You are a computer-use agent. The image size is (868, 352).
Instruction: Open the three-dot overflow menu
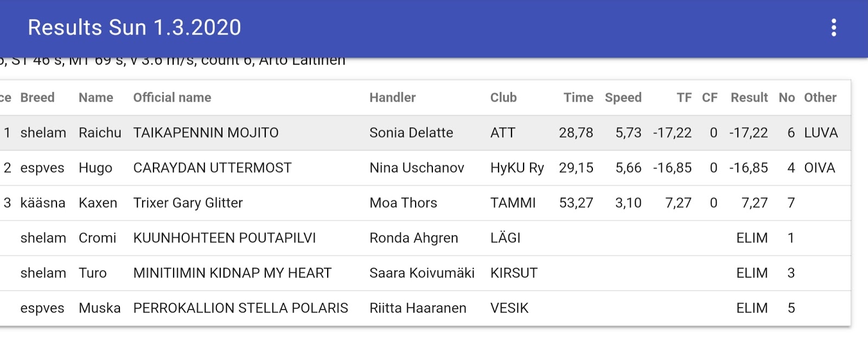click(x=834, y=28)
